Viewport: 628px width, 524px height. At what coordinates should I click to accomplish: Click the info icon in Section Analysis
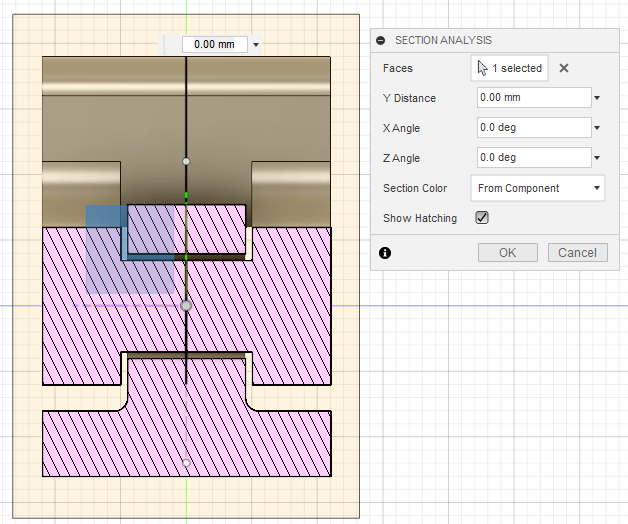click(385, 253)
